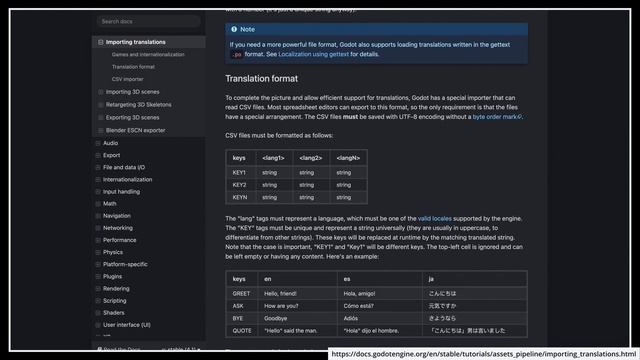Collapse the Importing translations sidebar section
640x360 pixels.
pyautogui.click(x=100, y=42)
